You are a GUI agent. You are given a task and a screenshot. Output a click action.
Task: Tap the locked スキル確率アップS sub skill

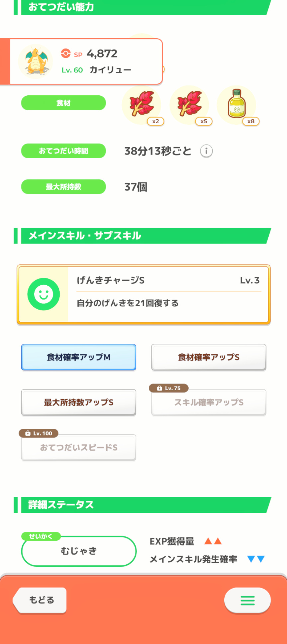[209, 403]
